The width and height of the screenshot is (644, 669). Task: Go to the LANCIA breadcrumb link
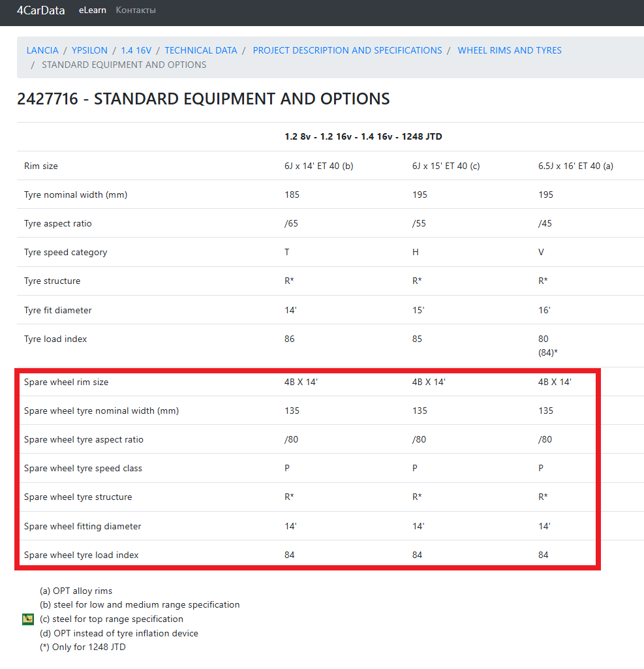coord(42,50)
